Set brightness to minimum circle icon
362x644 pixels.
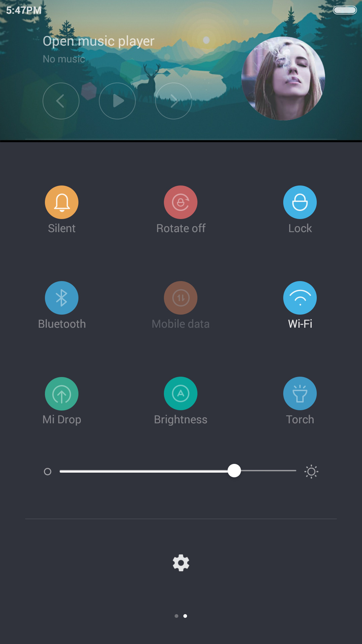pyautogui.click(x=48, y=472)
